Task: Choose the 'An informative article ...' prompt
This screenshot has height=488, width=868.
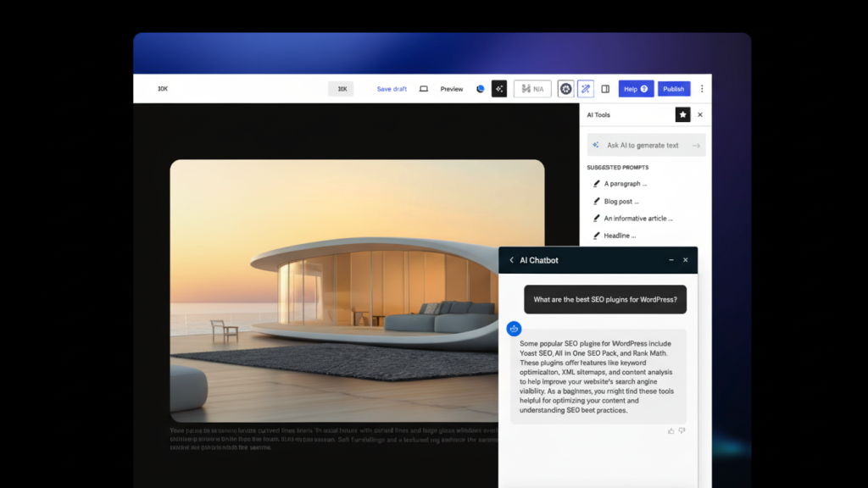Action: (637, 219)
